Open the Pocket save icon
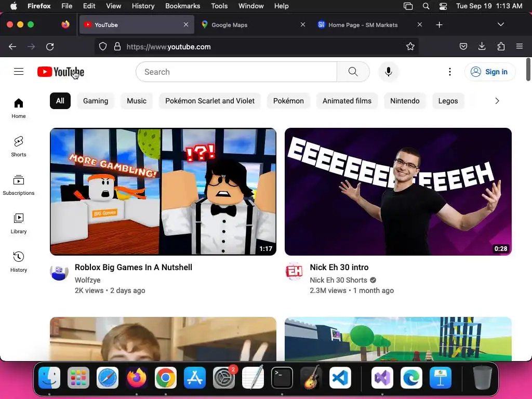This screenshot has height=399, width=532. pyautogui.click(x=463, y=46)
